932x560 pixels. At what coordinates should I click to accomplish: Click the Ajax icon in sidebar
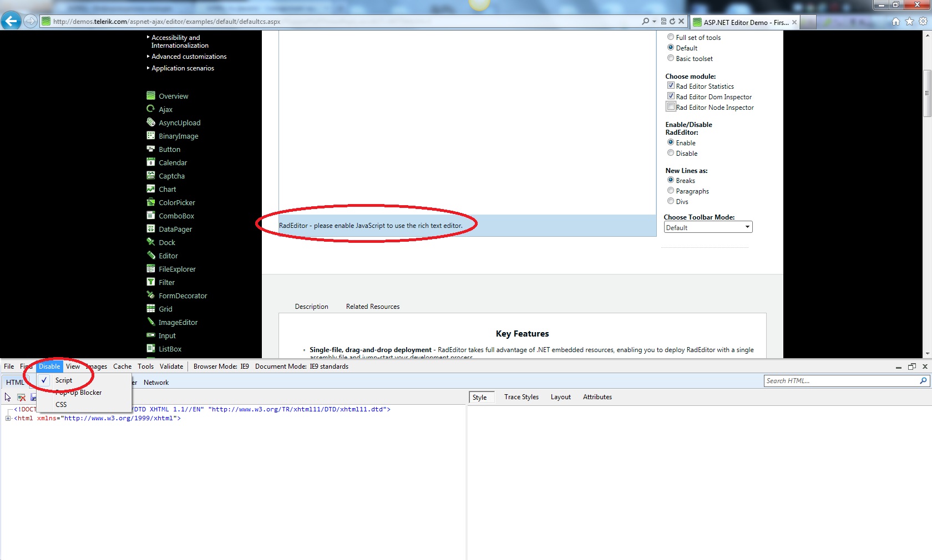click(151, 109)
